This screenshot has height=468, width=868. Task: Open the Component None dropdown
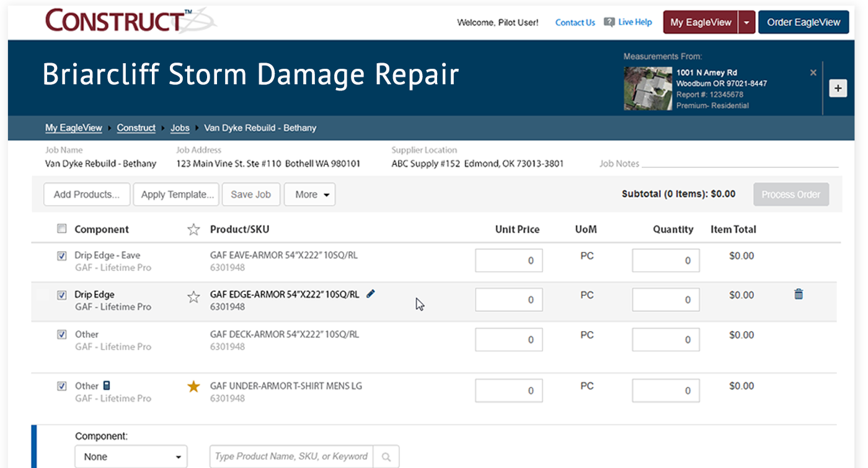click(x=131, y=457)
